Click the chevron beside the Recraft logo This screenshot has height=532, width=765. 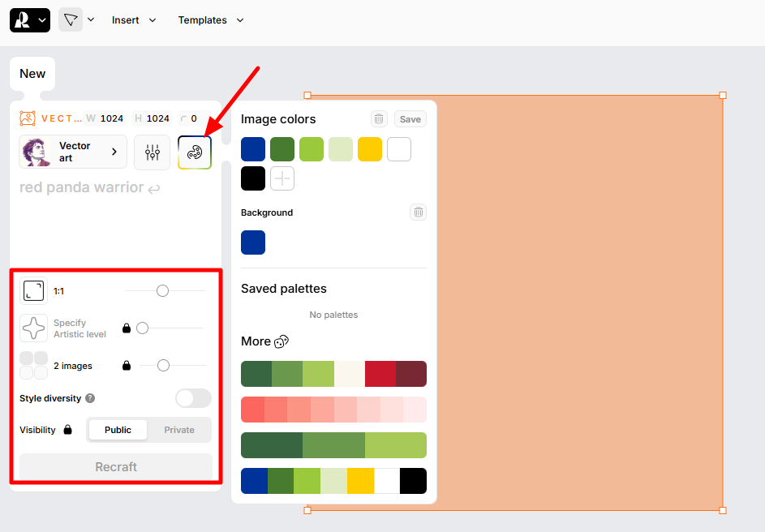click(42, 20)
